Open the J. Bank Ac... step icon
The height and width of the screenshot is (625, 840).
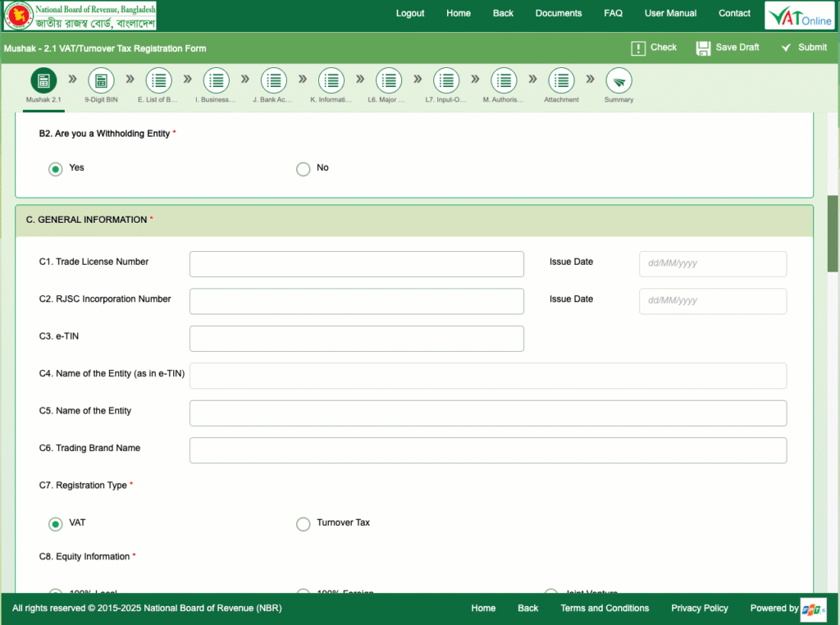[x=274, y=80]
